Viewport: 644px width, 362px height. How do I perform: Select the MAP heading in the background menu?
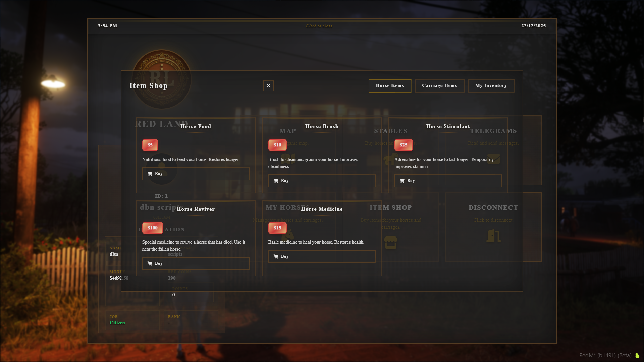[288, 131]
